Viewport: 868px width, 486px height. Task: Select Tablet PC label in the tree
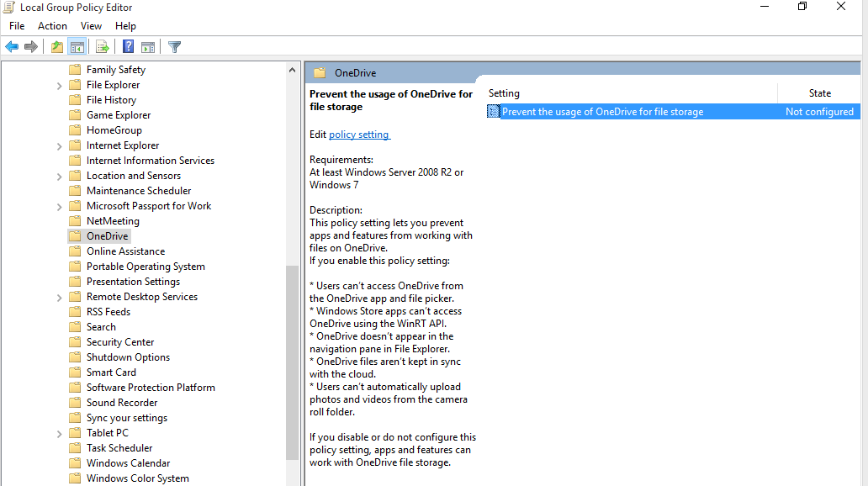108,433
